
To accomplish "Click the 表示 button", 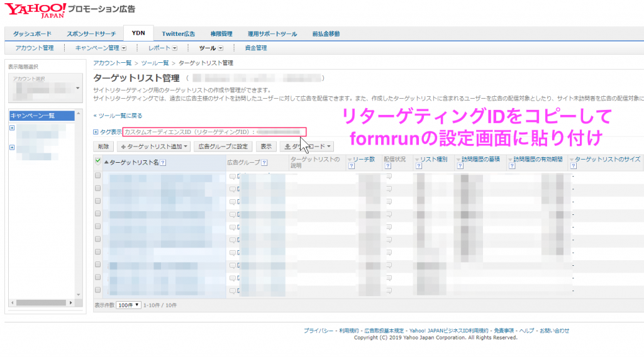I will 266,146.
